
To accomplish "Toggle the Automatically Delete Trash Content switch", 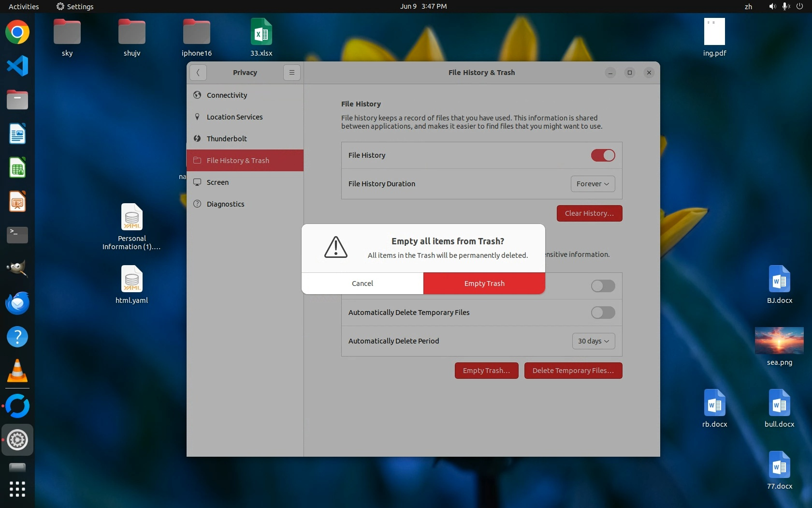I will 603,286.
